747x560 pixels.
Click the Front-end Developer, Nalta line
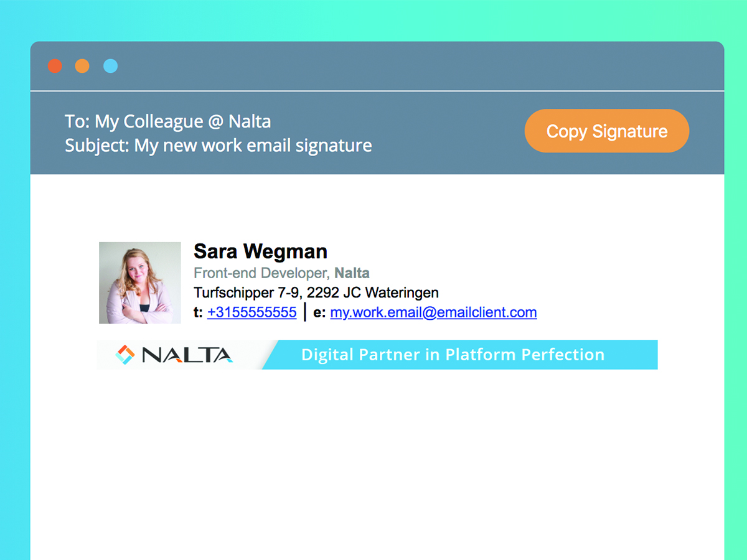tap(281, 273)
